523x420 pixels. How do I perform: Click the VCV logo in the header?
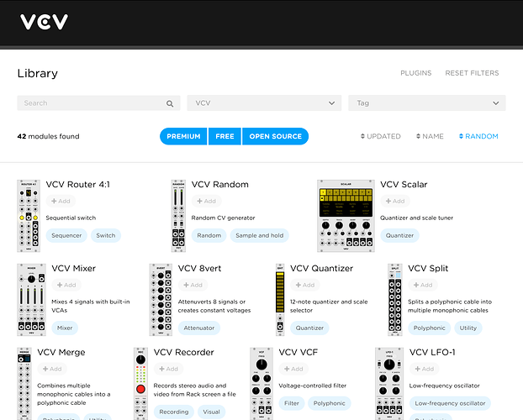coord(44,22)
